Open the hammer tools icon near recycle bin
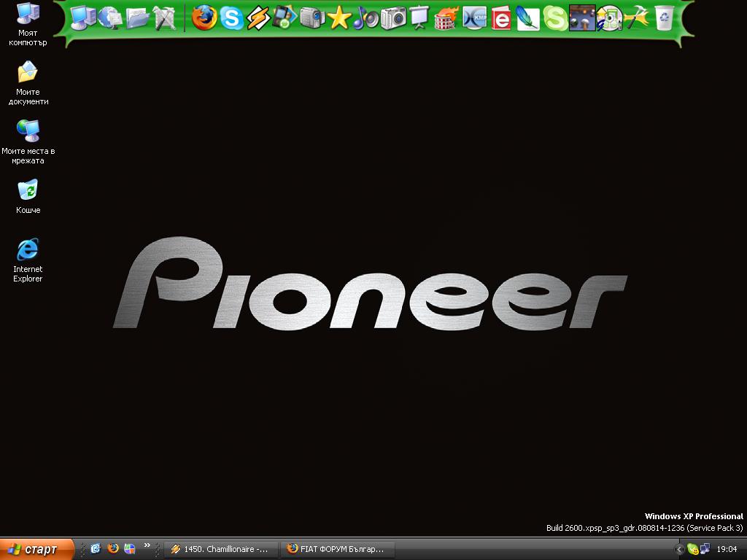 point(636,18)
